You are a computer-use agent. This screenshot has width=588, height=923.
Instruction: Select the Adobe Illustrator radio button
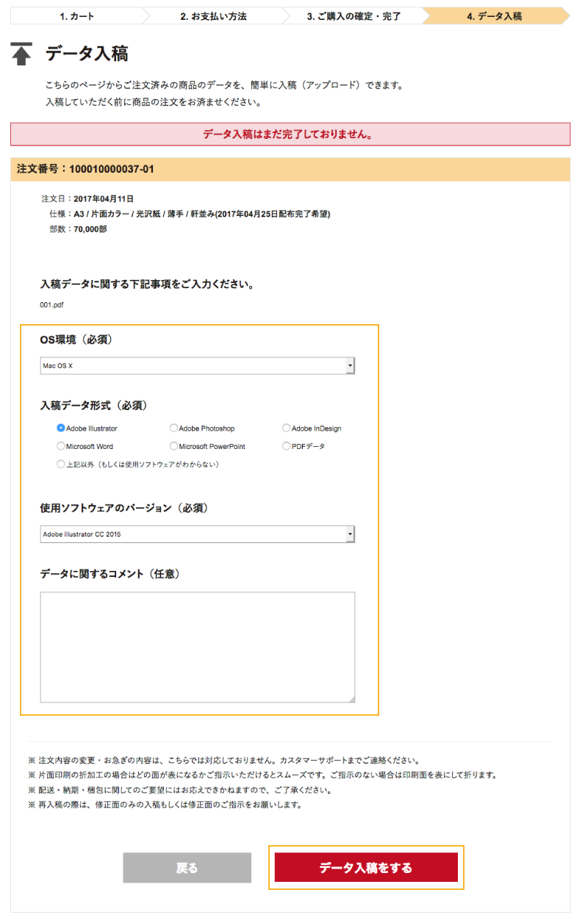click(x=61, y=428)
